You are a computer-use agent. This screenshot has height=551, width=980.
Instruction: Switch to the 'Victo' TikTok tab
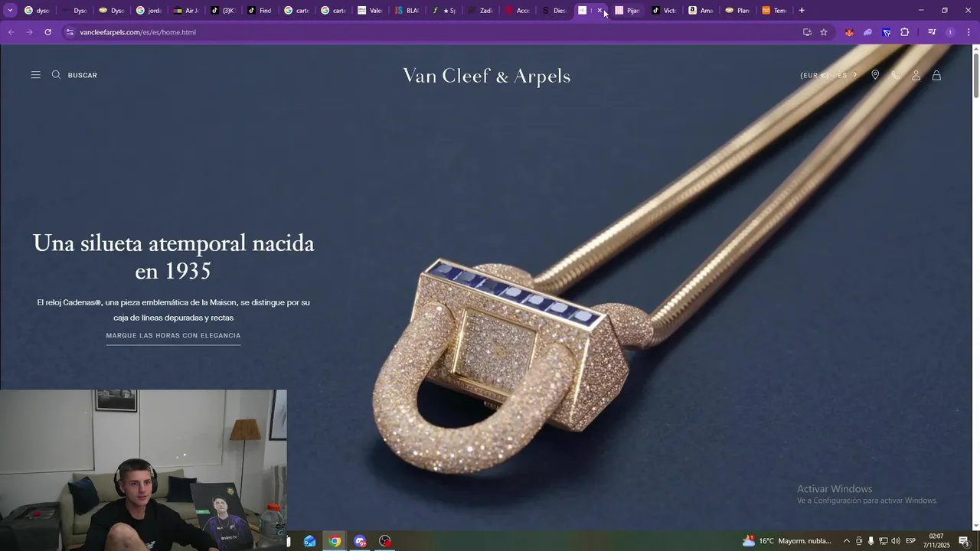click(x=665, y=11)
